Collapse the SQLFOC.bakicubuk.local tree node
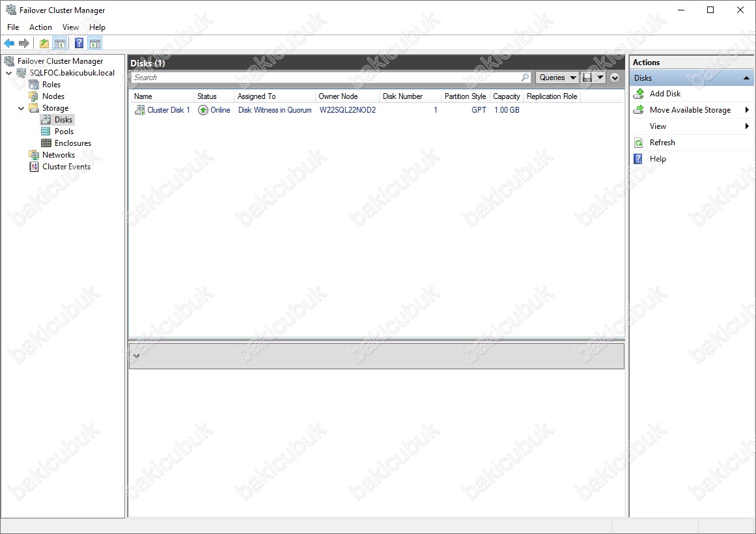 [8, 73]
